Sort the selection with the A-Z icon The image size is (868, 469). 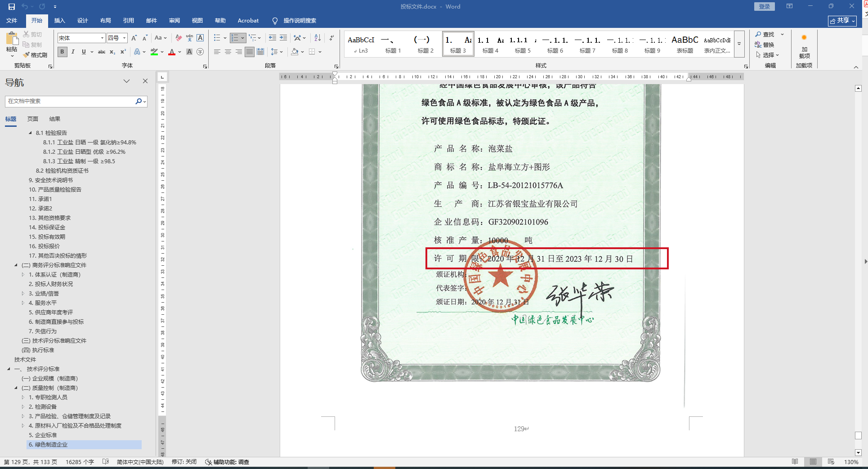click(318, 38)
